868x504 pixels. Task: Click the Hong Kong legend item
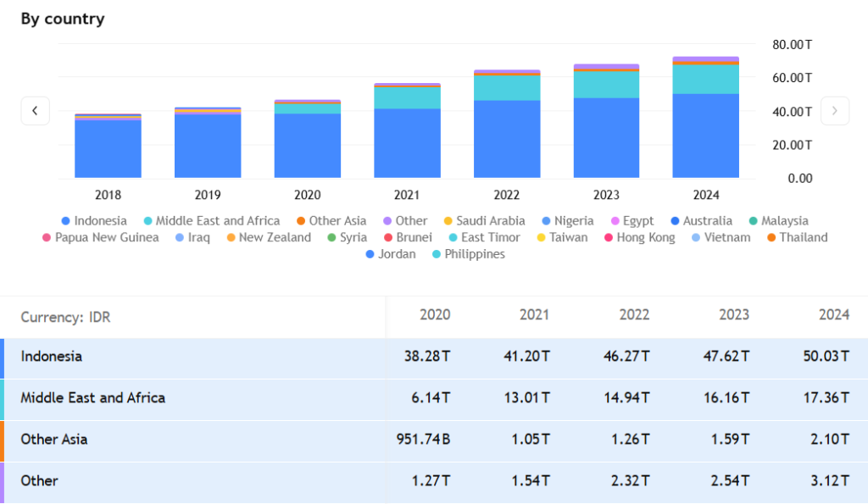pos(638,238)
